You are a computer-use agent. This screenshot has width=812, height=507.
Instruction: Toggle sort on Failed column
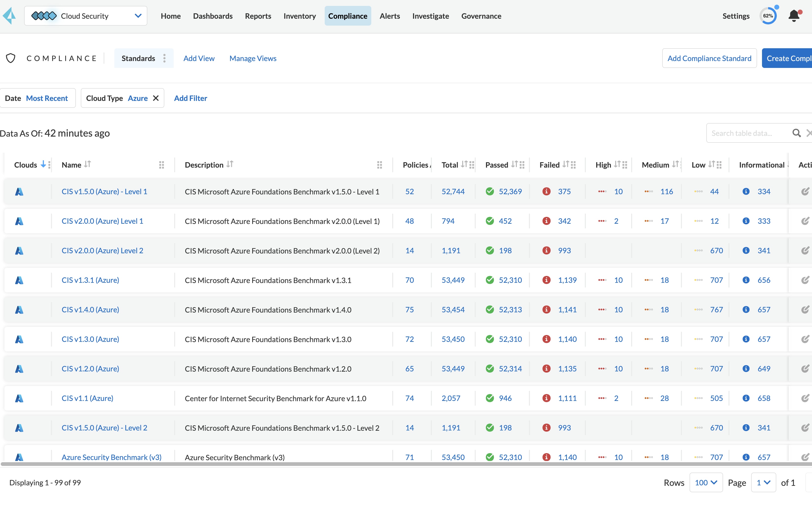[566, 164]
